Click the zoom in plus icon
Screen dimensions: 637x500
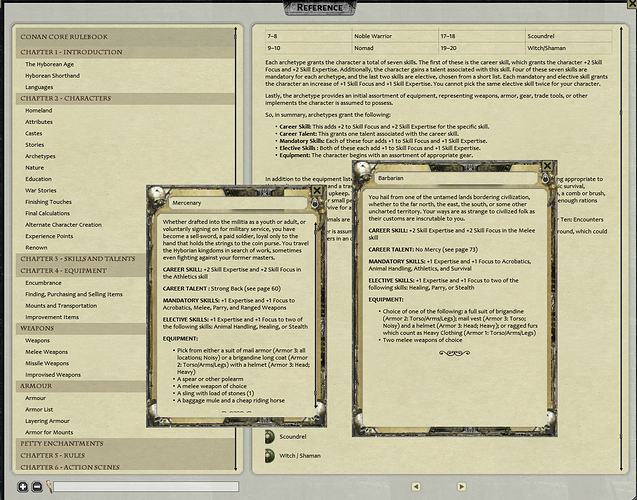(x=23, y=486)
